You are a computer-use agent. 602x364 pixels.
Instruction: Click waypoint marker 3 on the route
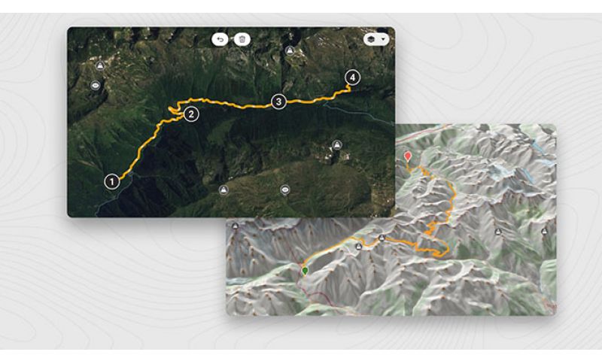coord(278,102)
